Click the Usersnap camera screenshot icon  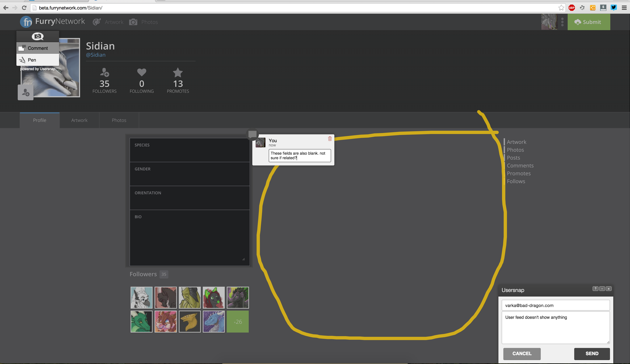tap(38, 37)
